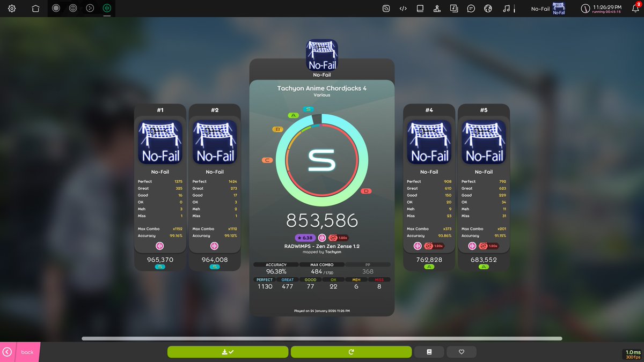Open the chat bubble icon
Screen dimensions: 644x362
[471, 9]
